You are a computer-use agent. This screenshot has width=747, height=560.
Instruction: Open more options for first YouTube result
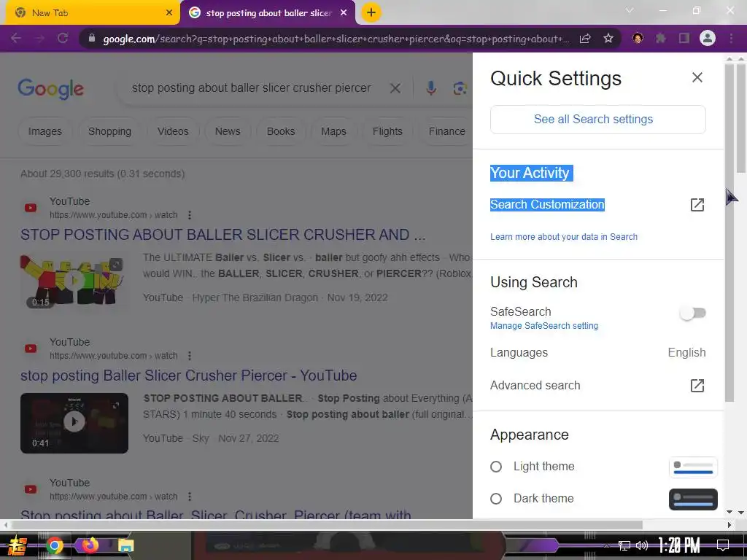point(190,215)
